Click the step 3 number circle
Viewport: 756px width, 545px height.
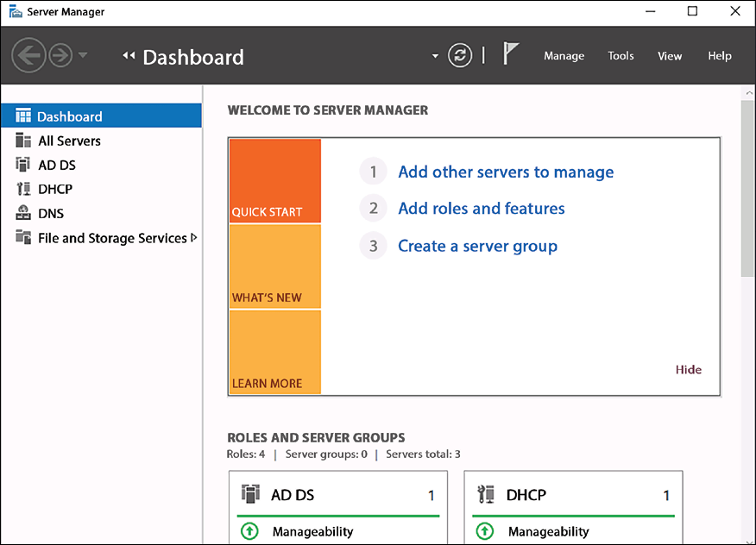pyautogui.click(x=373, y=246)
